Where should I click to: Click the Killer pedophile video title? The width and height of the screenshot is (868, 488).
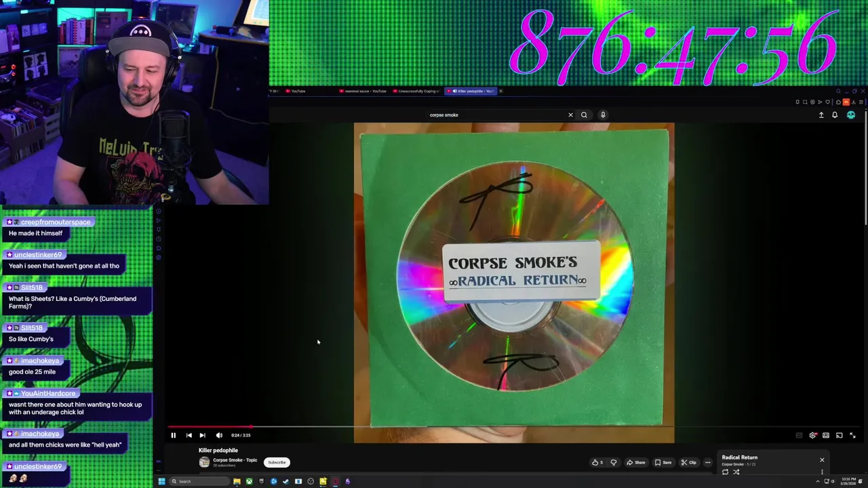(x=218, y=450)
